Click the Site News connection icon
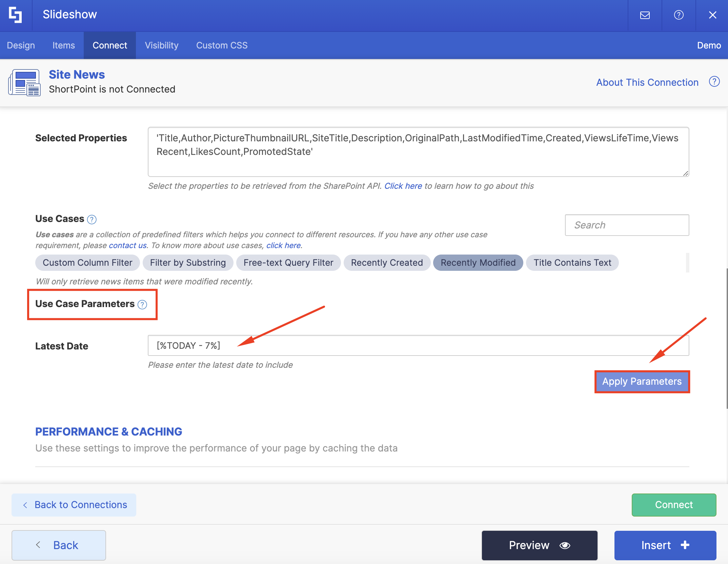The height and width of the screenshot is (564, 728). pyautogui.click(x=24, y=82)
